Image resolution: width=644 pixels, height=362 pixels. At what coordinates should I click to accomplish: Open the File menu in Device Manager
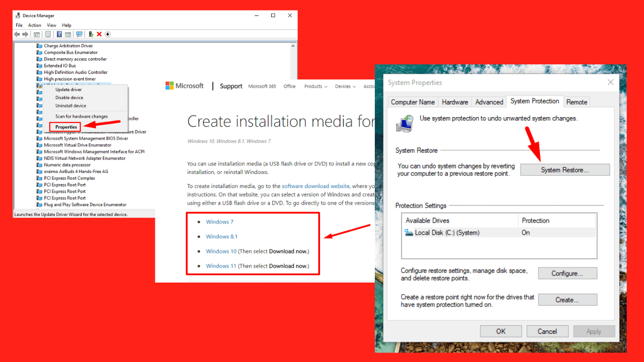[x=19, y=25]
